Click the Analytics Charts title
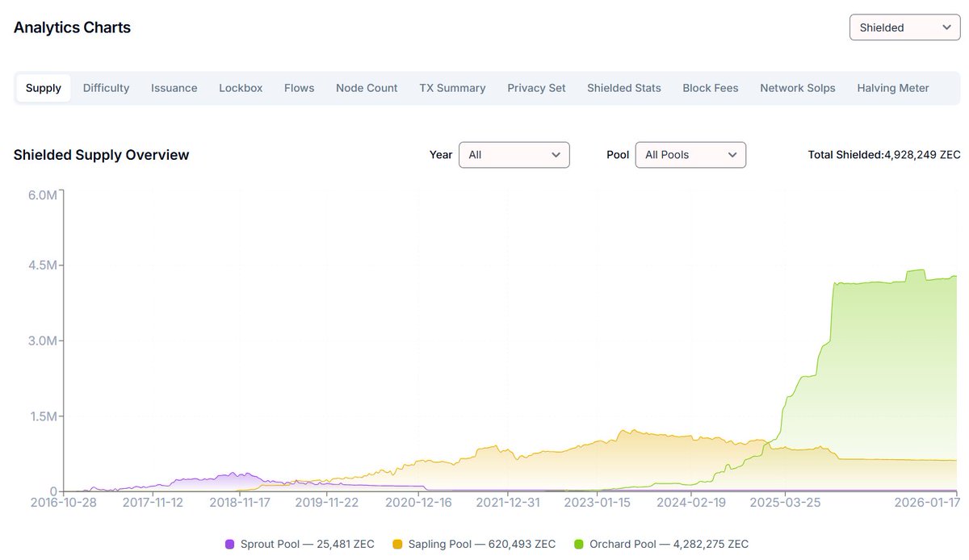The width and height of the screenshot is (969, 560). [x=72, y=27]
